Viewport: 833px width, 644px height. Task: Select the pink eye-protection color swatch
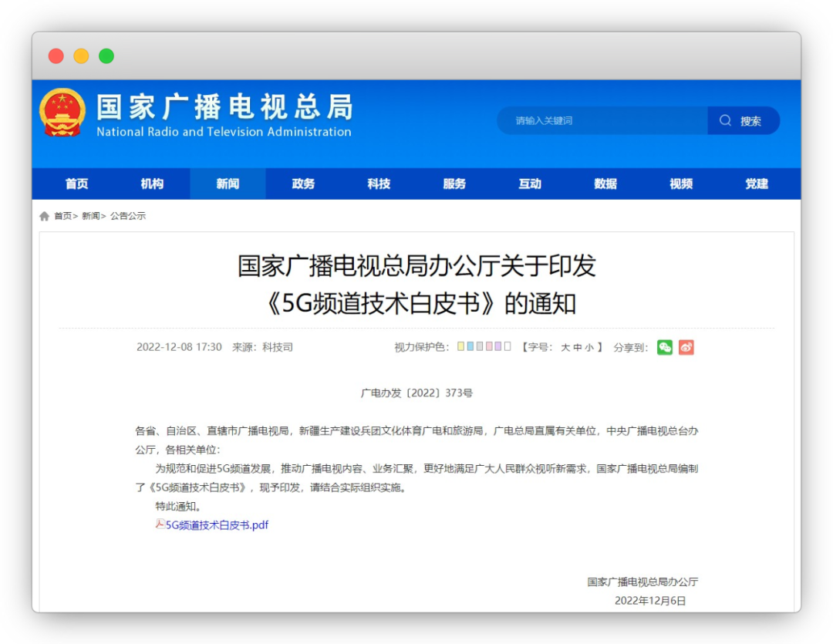point(491,347)
